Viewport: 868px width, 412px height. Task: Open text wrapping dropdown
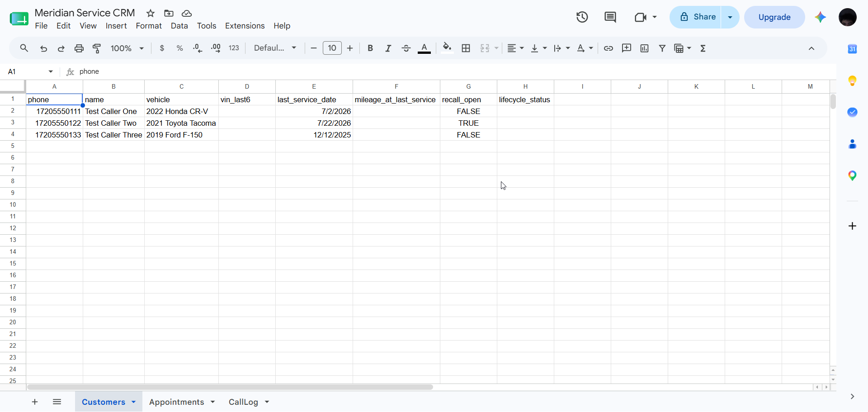pos(562,48)
